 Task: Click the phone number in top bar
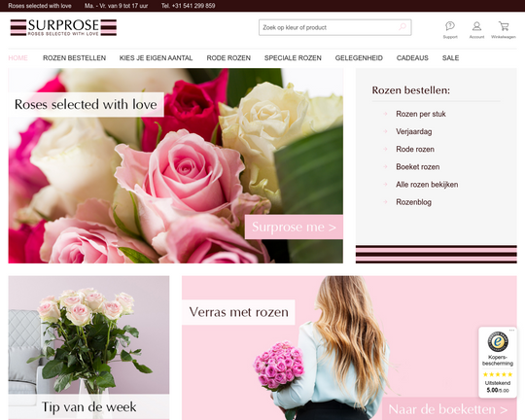tap(189, 6)
